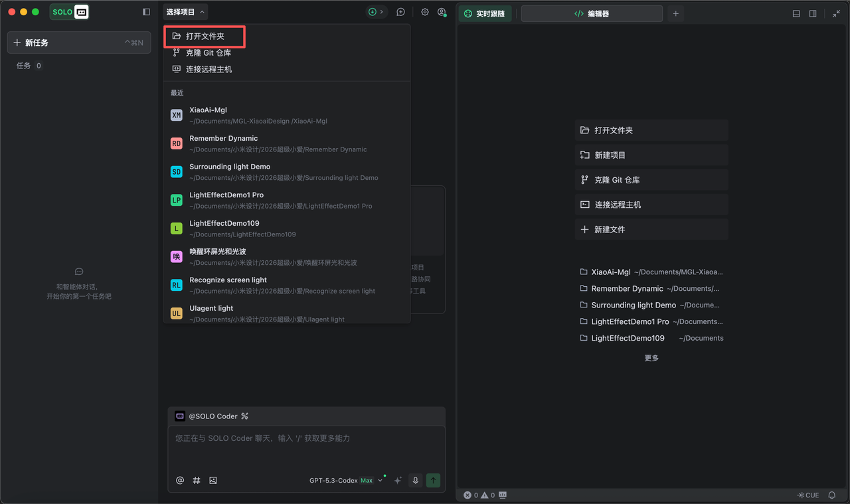This screenshot has height=504, width=850.
Task: Open recent project XiaoAi-Mgl from dropdown
Action: [287, 115]
